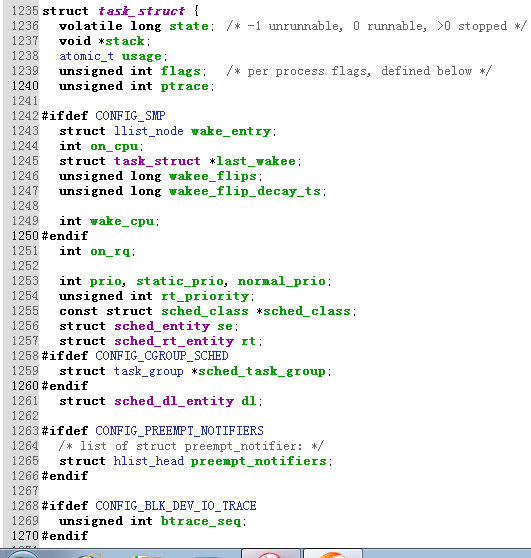Screen dimensions: 531x558
Task: Click the 'volatile long' keywords
Action: [110, 26]
